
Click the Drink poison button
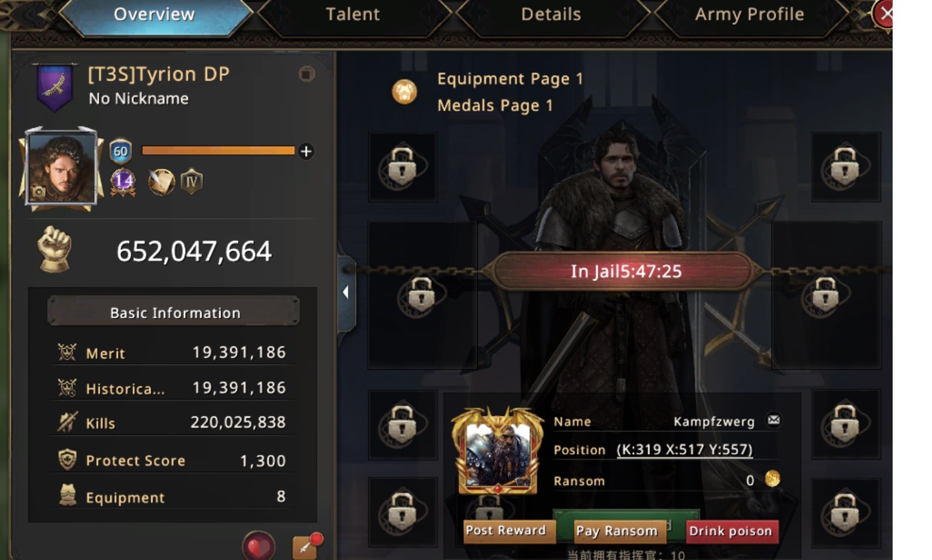tap(731, 531)
